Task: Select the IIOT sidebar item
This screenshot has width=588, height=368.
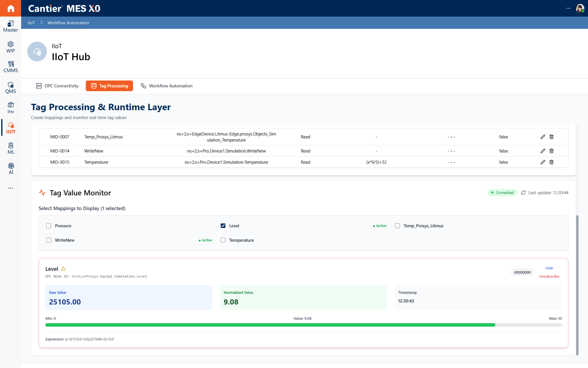Action: 10,128
